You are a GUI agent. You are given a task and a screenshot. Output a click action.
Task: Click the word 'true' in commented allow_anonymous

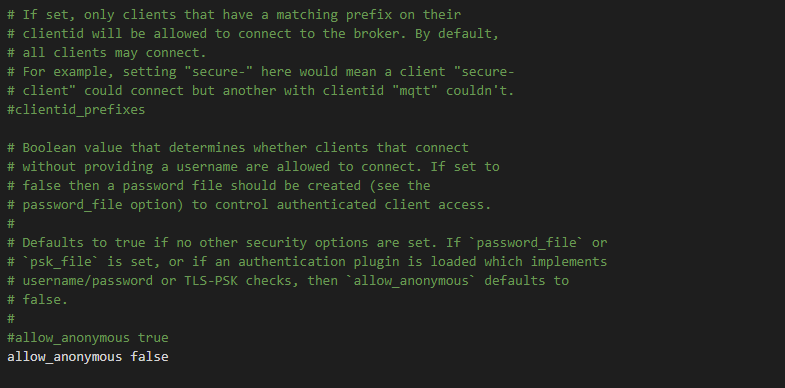153,338
